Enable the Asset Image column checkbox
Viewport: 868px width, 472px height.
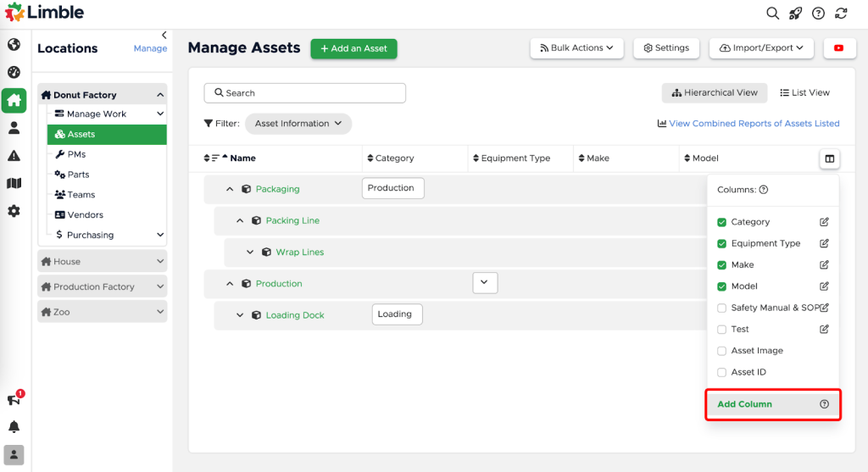722,351
